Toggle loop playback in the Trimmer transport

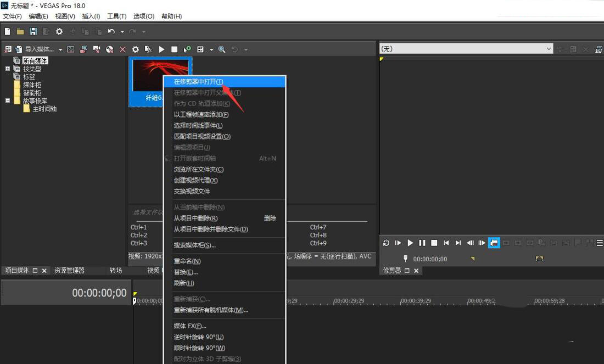pos(387,244)
